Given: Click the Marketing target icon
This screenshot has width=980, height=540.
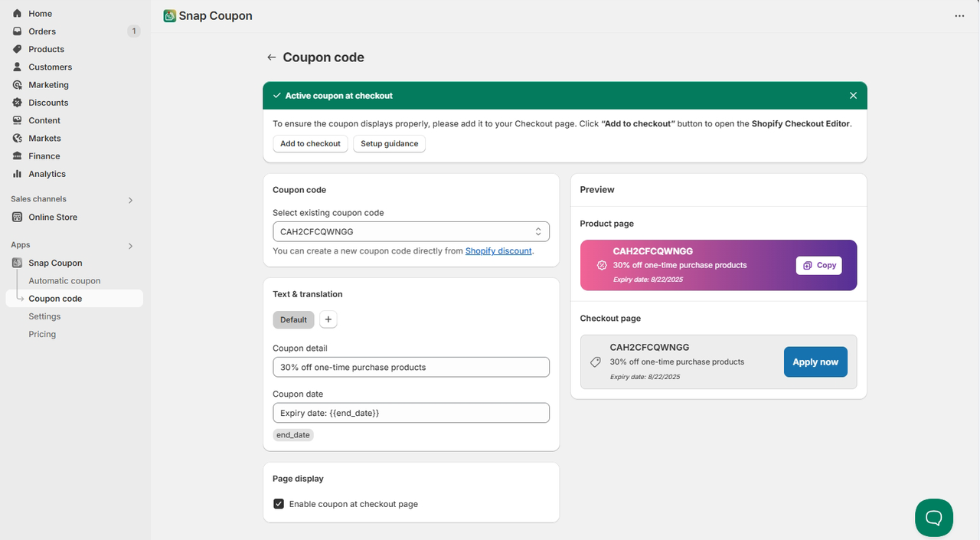Looking at the screenshot, I should [x=17, y=85].
